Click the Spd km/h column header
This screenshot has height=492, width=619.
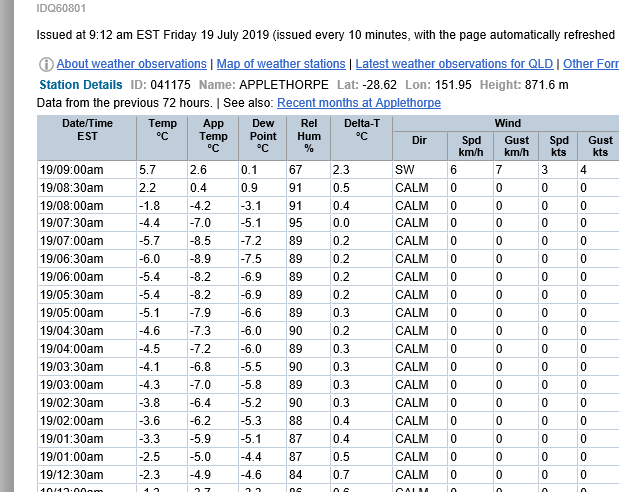pos(469,146)
